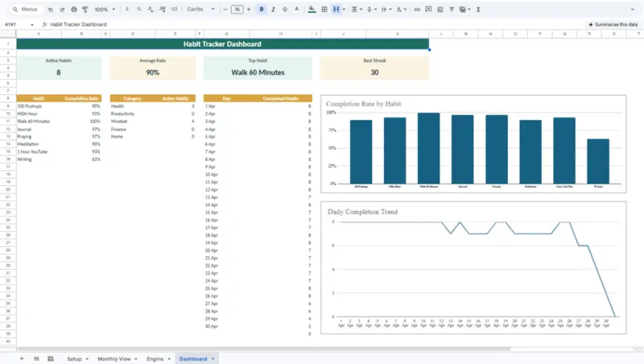Format as percent using % icon
The height and width of the screenshot is (364, 644).
tap(138, 10)
